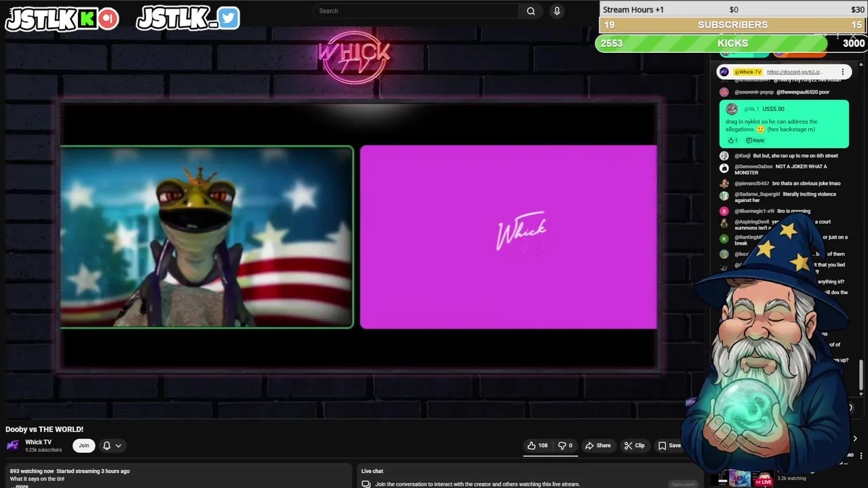Click the video title 'Dooby vs THE WORLD!'

(x=45, y=429)
